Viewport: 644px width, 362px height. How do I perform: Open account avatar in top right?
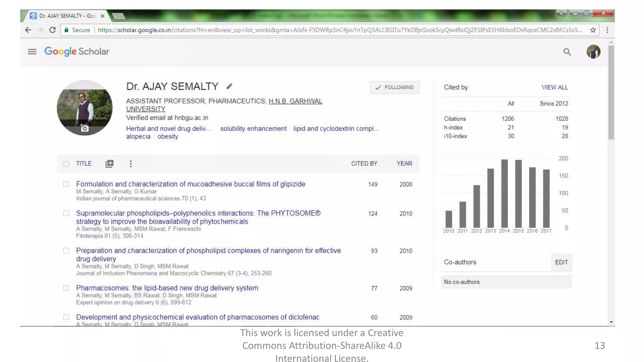coord(593,52)
